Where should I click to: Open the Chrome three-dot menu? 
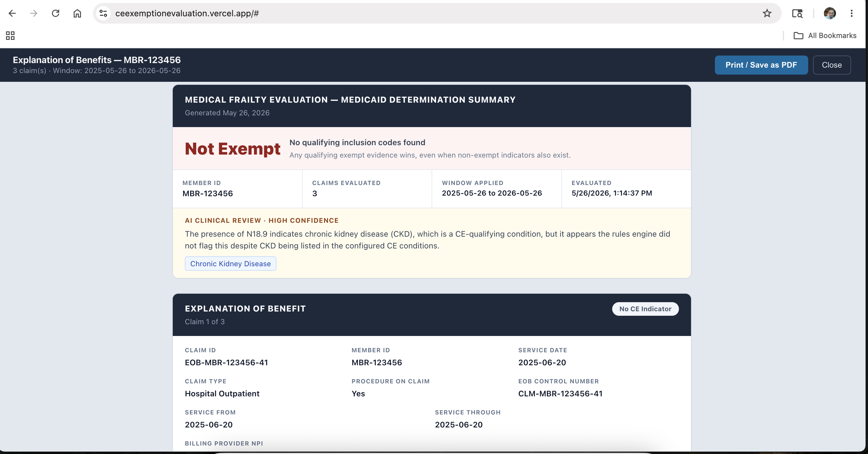point(851,14)
